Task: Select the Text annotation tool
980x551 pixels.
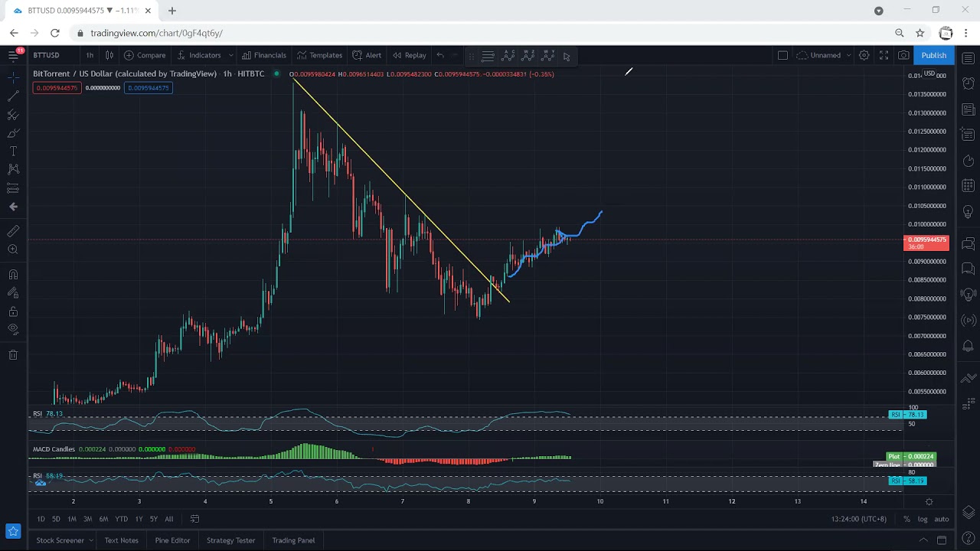Action: pos(13,152)
